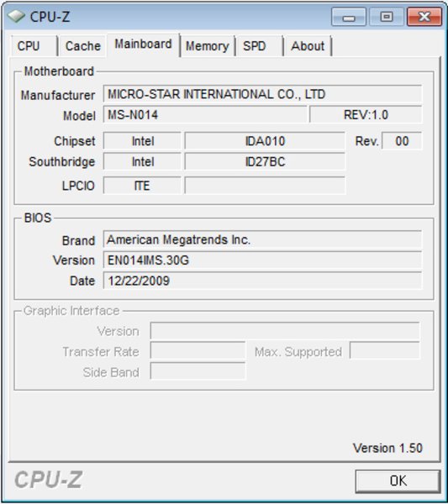Image resolution: width=448 pixels, height=504 pixels.
Task: Open the SPD tab
Action: pyautogui.click(x=259, y=46)
